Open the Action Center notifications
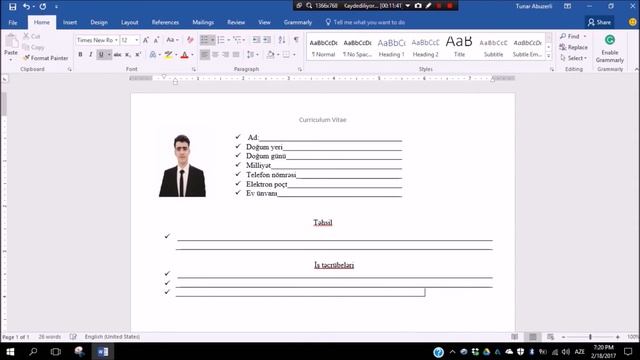The image size is (640, 360). pyautogui.click(x=628, y=351)
